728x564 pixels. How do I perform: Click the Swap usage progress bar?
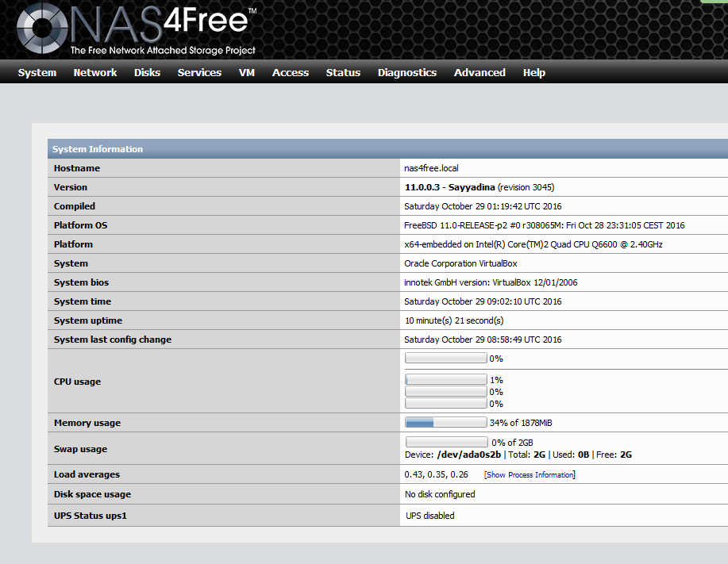446,442
